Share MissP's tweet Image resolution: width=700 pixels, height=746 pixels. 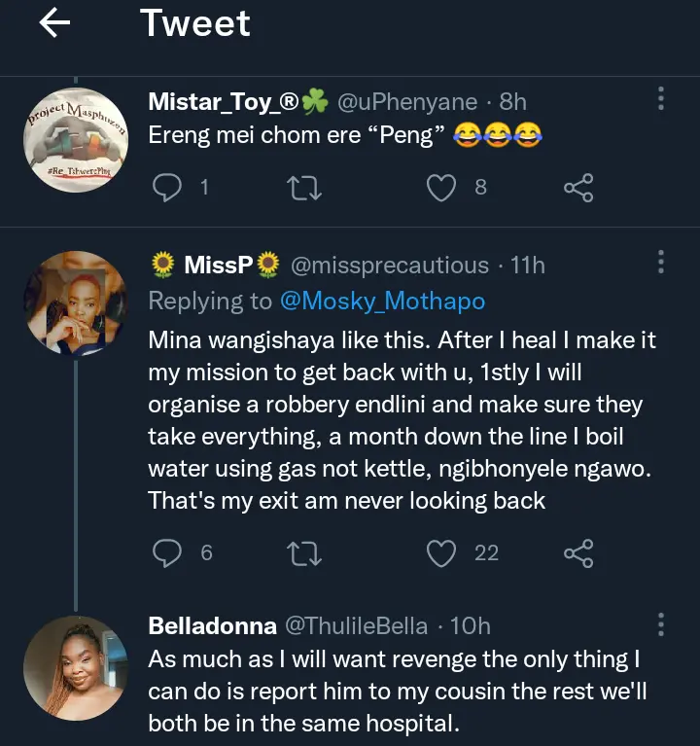(578, 553)
